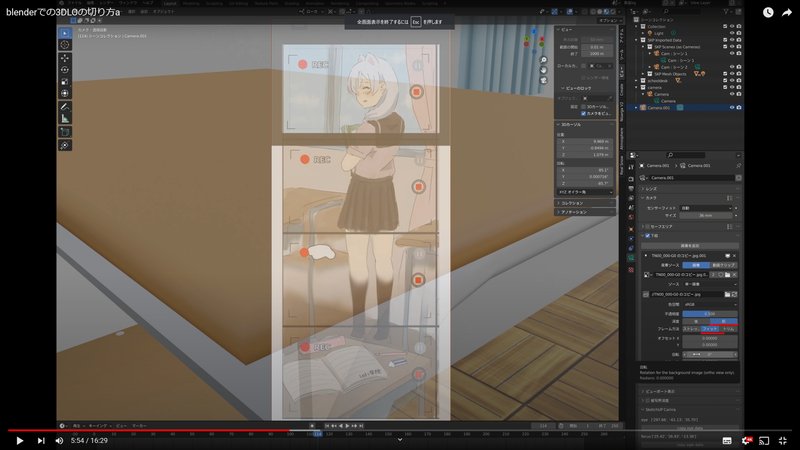Hide Light object with its eye icon
This screenshot has width=800, height=450.
[x=732, y=33]
